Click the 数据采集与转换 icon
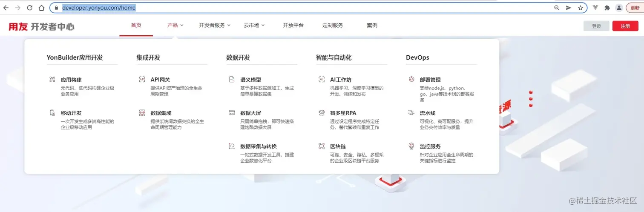The height and width of the screenshot is (212, 644). pyautogui.click(x=232, y=146)
